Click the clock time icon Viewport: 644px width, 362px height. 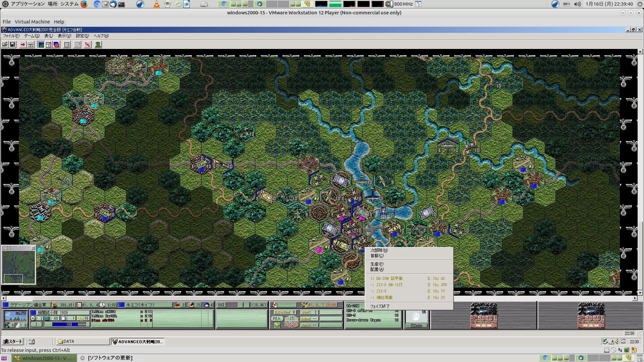(102, 305)
